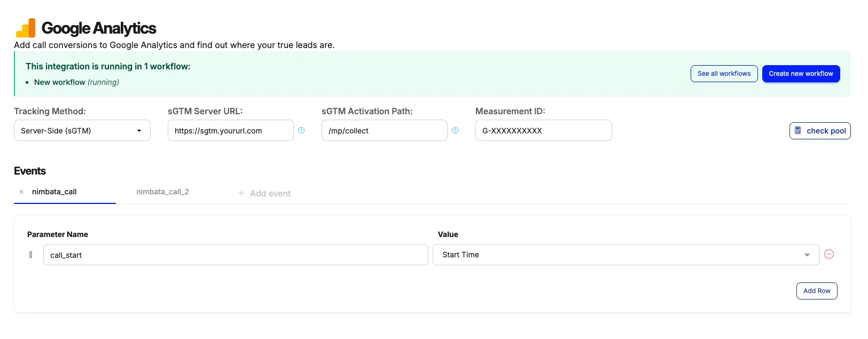This screenshot has width=868, height=339.
Task: Click the calculator icon in check pool
Action: coord(797,130)
